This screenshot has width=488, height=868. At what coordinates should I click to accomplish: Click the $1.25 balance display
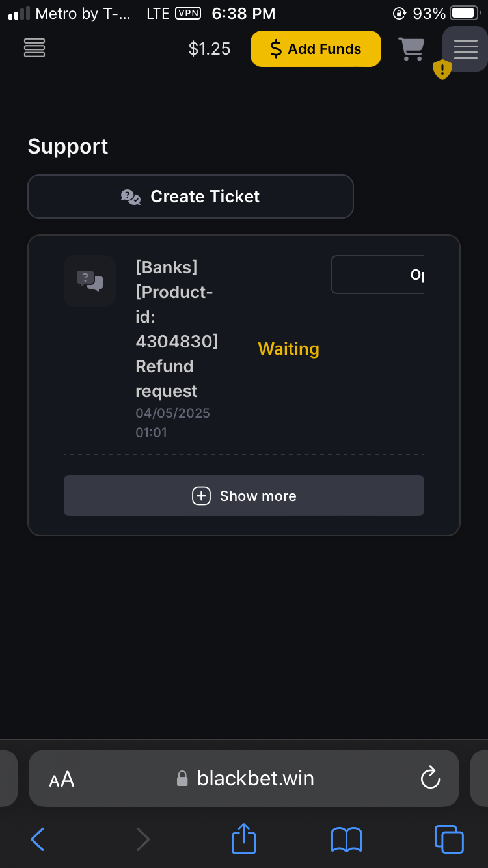pyautogui.click(x=209, y=48)
